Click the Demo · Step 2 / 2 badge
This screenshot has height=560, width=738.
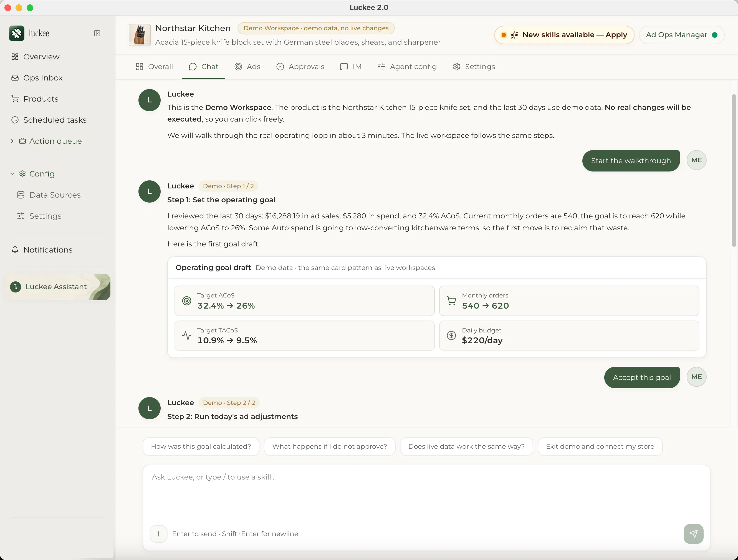click(x=229, y=403)
